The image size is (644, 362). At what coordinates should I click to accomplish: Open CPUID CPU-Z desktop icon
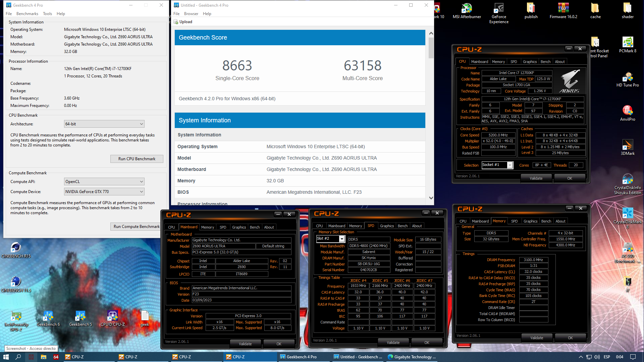coord(112,318)
